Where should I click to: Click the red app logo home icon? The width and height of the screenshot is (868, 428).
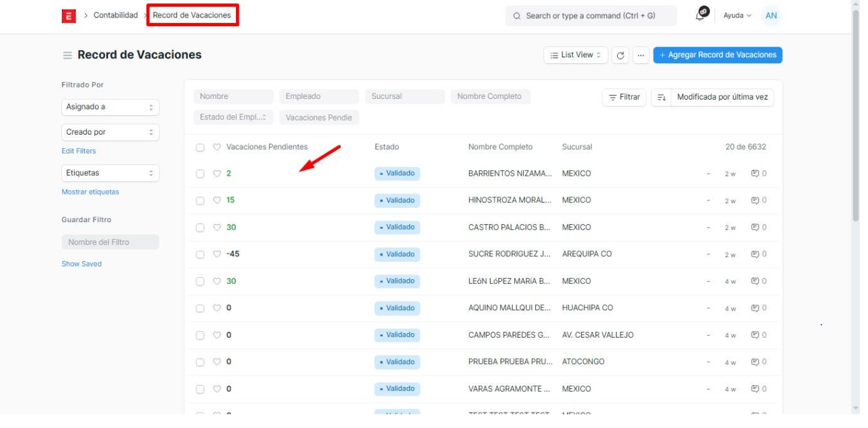click(x=69, y=15)
